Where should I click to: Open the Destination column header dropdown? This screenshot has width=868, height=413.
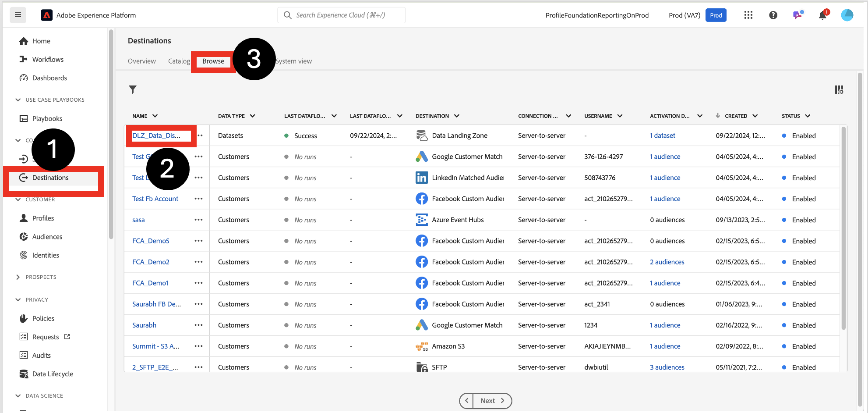point(457,116)
